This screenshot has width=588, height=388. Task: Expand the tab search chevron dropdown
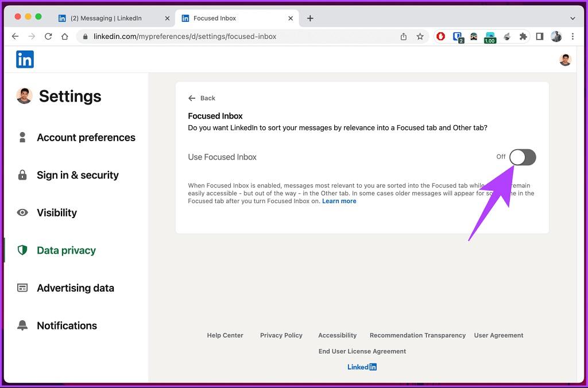click(x=572, y=18)
